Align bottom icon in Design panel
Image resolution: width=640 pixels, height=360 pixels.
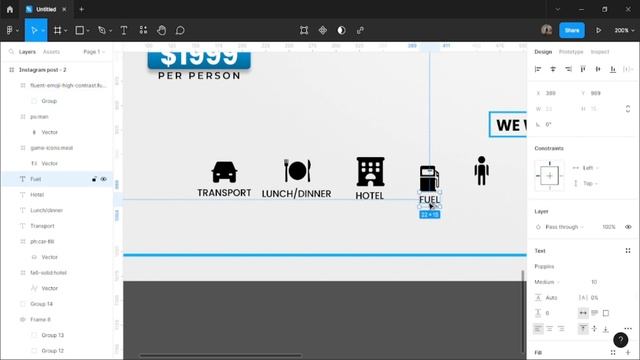pos(613,69)
